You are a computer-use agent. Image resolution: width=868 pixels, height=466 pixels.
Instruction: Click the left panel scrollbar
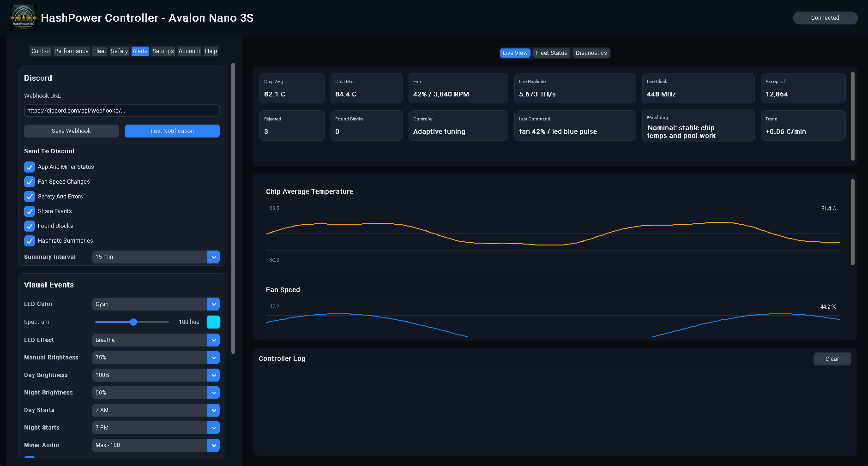(233, 209)
